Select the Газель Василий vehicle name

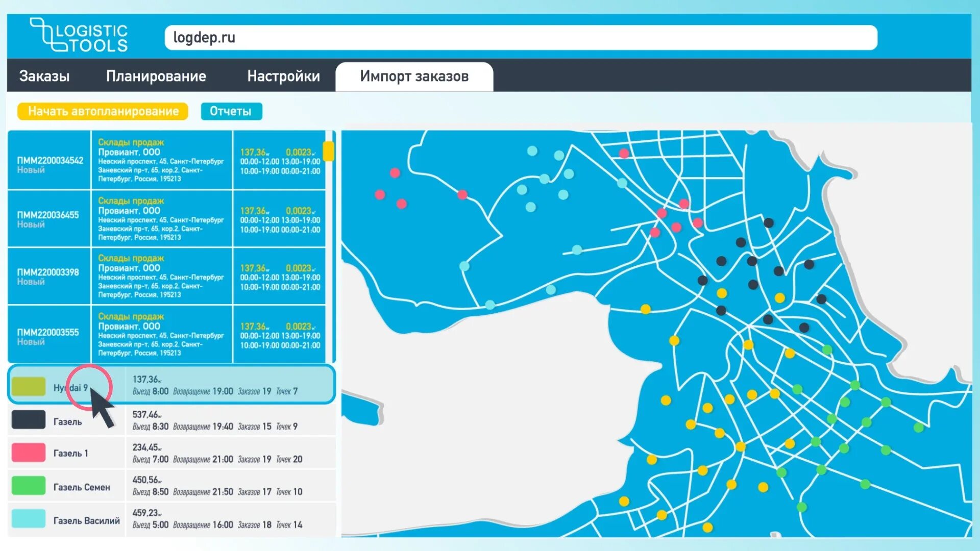pos(87,520)
